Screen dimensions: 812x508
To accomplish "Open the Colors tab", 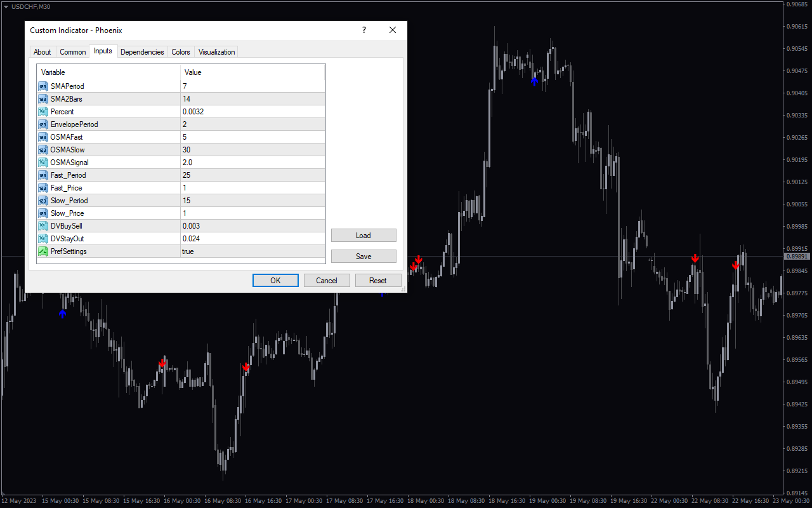I will click(181, 52).
